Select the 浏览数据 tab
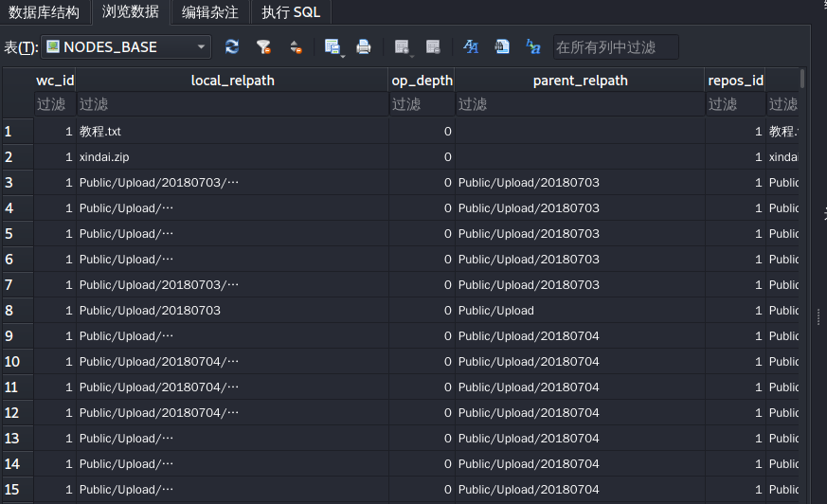This screenshot has height=504, width=827. [x=131, y=11]
